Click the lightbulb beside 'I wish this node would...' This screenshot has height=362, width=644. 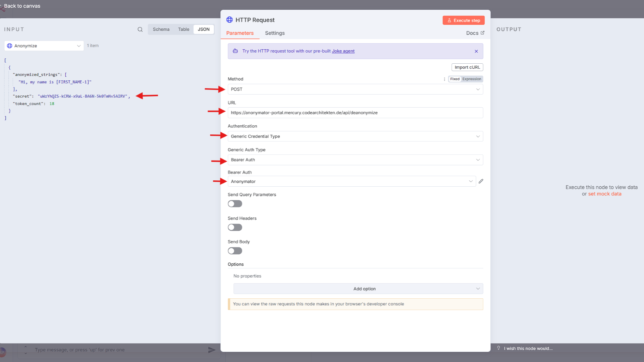coord(499,348)
